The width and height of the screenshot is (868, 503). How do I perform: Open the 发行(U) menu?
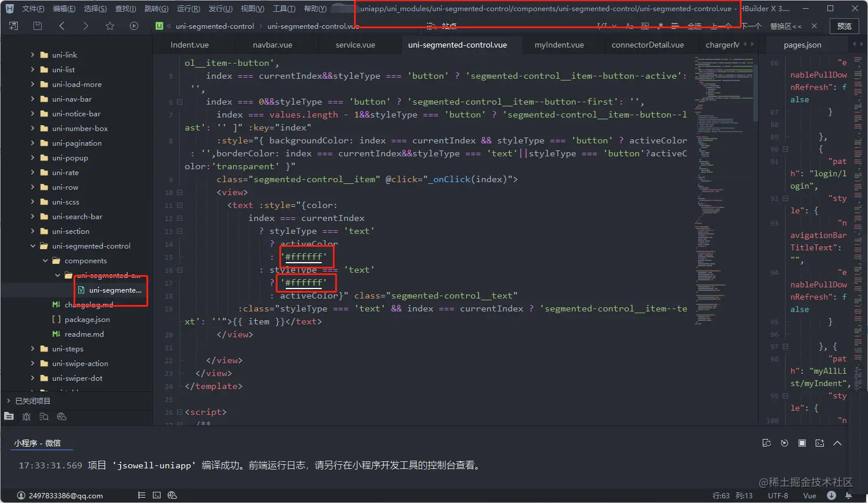tap(221, 8)
